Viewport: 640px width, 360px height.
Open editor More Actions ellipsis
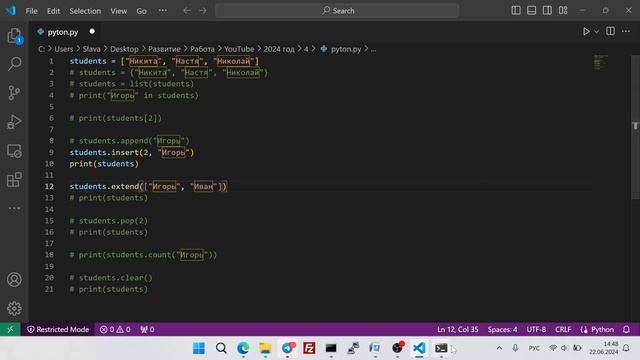626,31
